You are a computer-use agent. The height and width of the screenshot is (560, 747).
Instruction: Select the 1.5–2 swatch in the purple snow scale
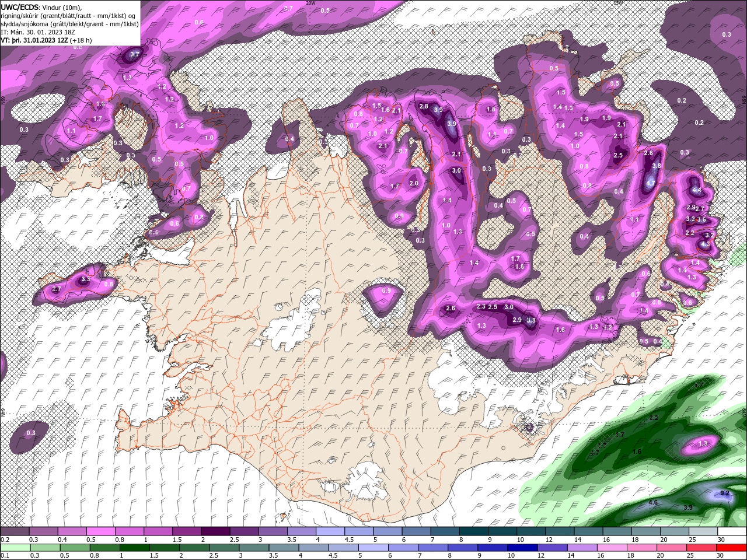[x=187, y=532]
